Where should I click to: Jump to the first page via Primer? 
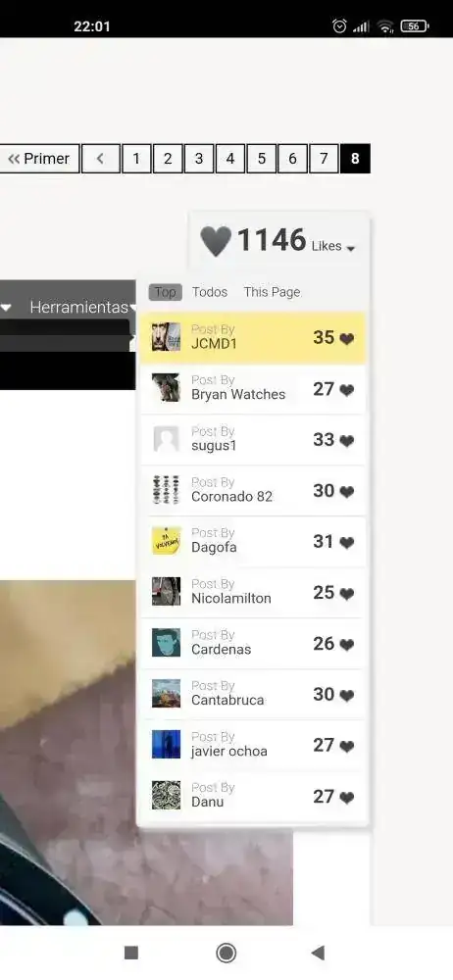39,159
